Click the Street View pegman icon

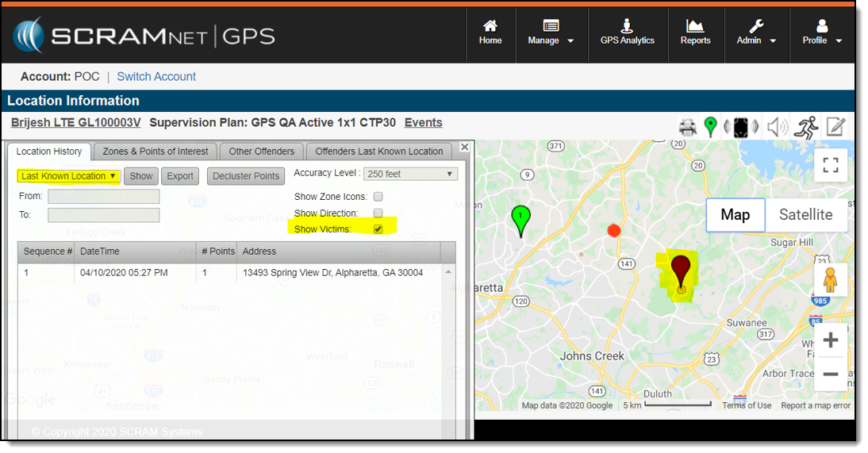point(830,281)
